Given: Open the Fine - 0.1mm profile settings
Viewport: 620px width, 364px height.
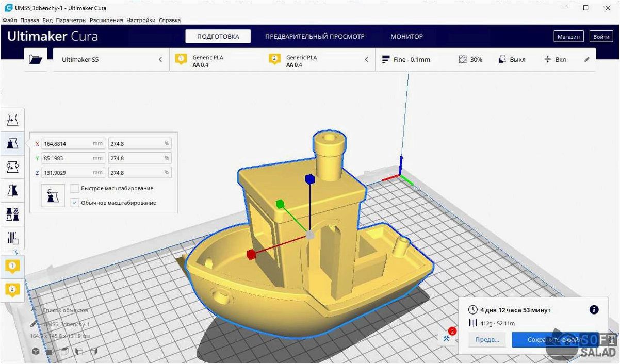Looking at the screenshot, I should coord(406,60).
